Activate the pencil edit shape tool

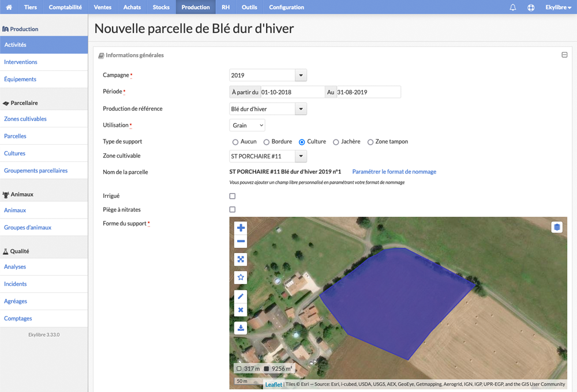241,296
